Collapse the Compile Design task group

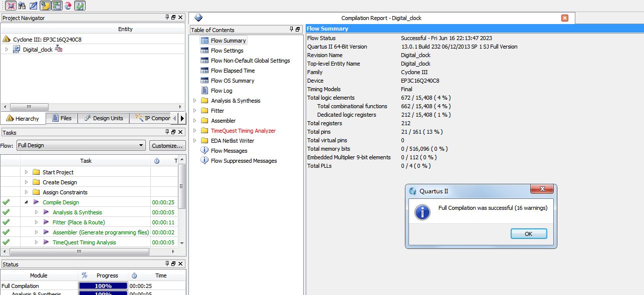pyautogui.click(x=27, y=202)
